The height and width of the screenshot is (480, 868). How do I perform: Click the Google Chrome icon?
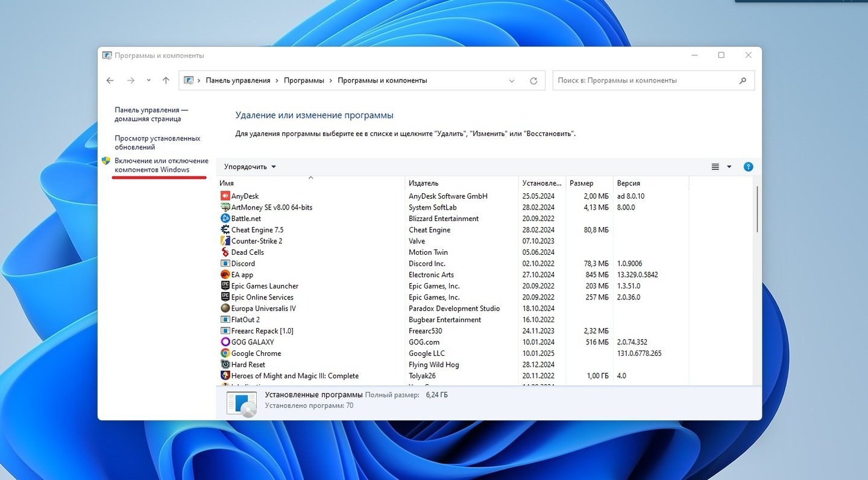225,354
